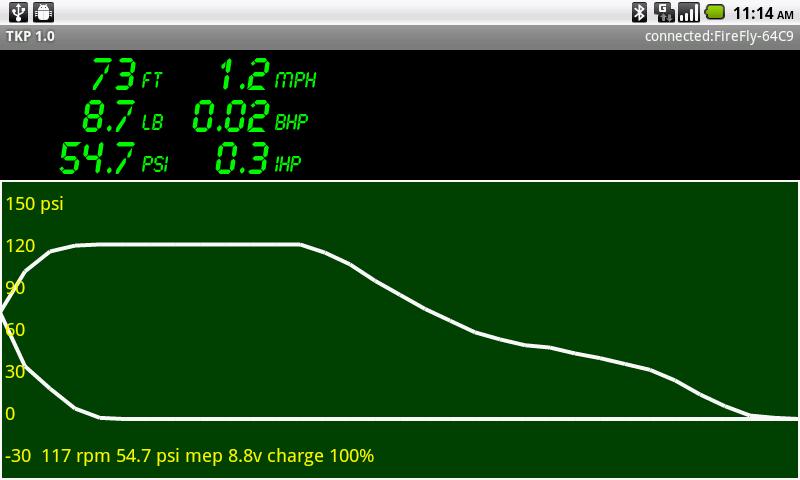Select the 8.7 LB force readout
Image resolution: width=800 pixels, height=480 pixels.
pyautogui.click(x=123, y=117)
